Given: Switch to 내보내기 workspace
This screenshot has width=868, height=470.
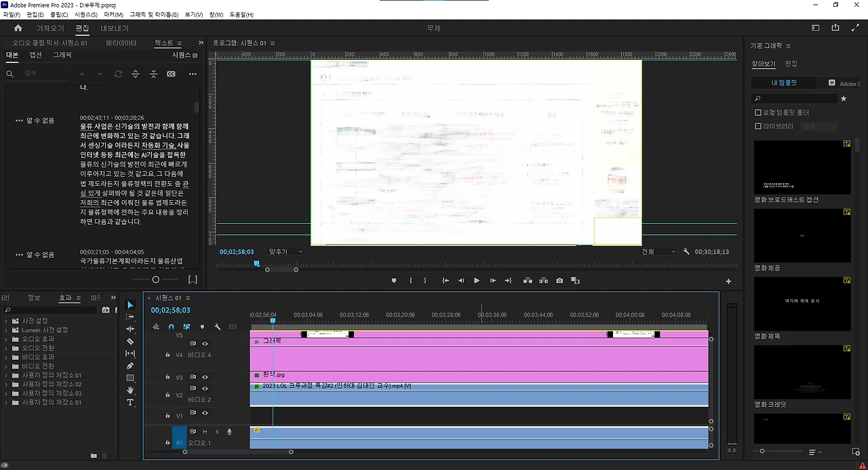Looking at the screenshot, I should (x=115, y=28).
